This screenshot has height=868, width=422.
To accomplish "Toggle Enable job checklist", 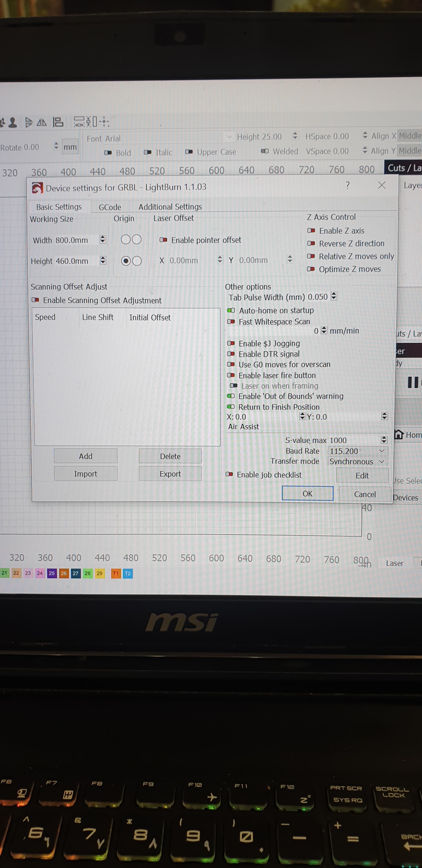I will click(x=229, y=474).
